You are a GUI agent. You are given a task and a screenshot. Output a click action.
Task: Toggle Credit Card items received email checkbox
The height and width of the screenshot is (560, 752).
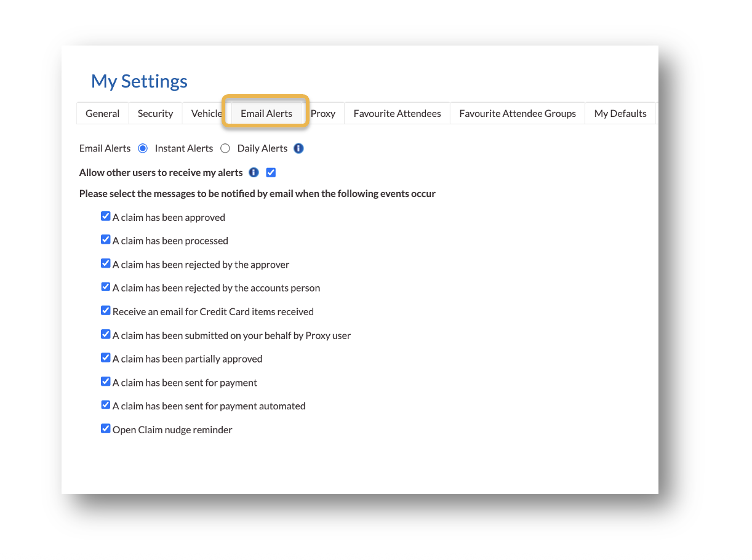(106, 311)
